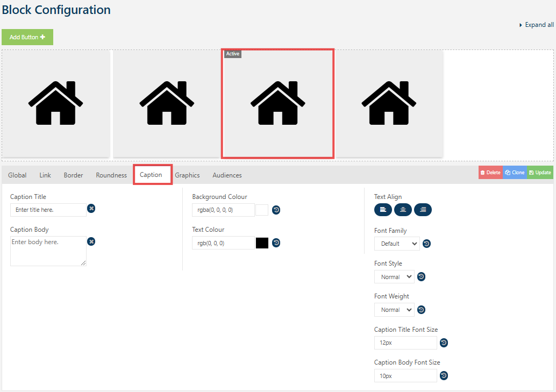Viewport: 556px width, 392px height.
Task: Set text alignment to left
Action: pos(383,210)
